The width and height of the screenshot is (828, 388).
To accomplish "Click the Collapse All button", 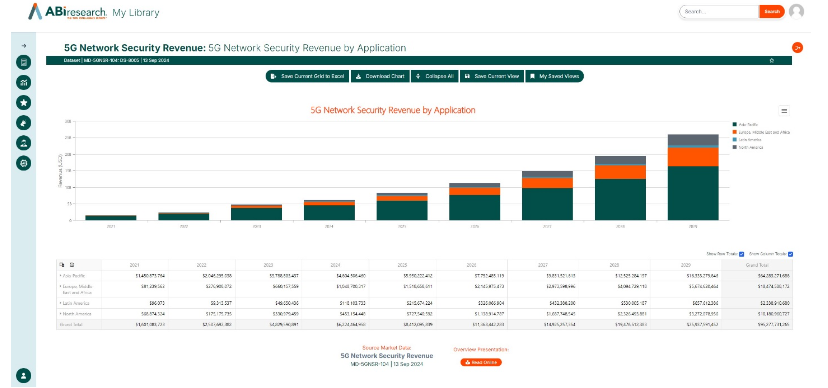I will [435, 77].
